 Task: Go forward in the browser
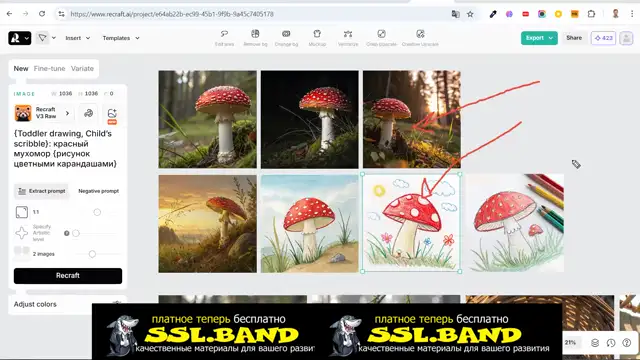coord(25,14)
